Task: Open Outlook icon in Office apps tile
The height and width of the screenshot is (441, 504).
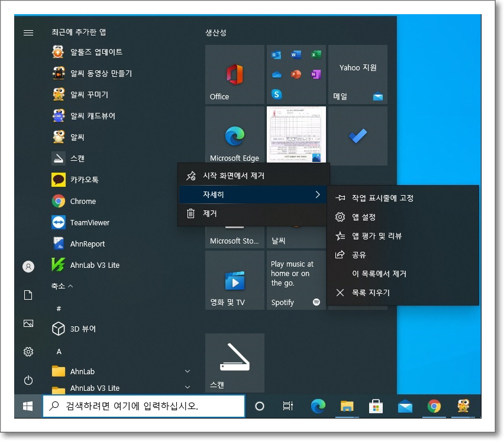Action: (276, 55)
